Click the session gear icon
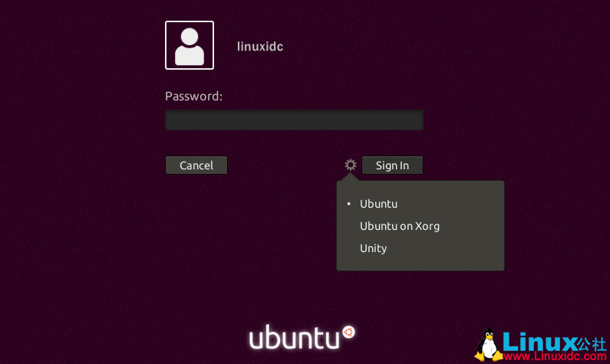Viewport: 610px width, 364px height. [351, 165]
